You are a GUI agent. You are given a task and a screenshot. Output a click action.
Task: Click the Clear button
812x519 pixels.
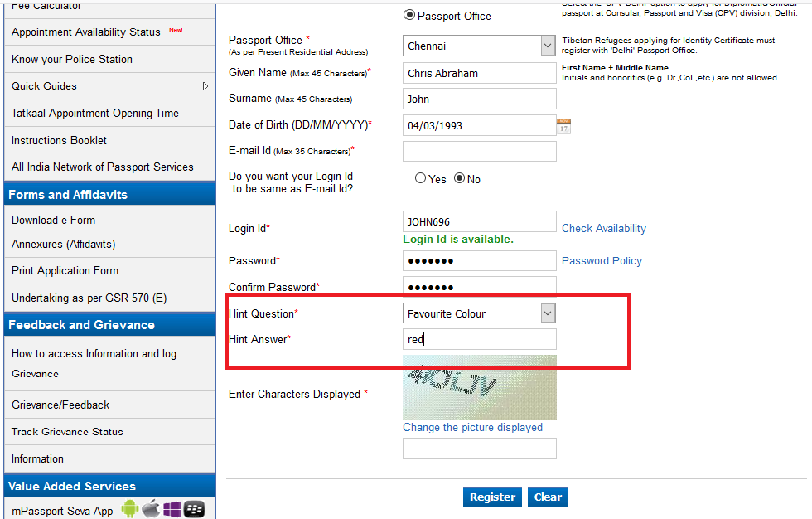[548, 496]
